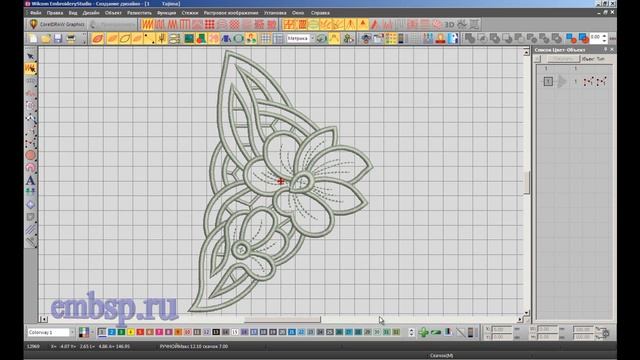This screenshot has height=360, width=640.
Task: Select the red grid fill stitch icon
Action: (x=210, y=24)
